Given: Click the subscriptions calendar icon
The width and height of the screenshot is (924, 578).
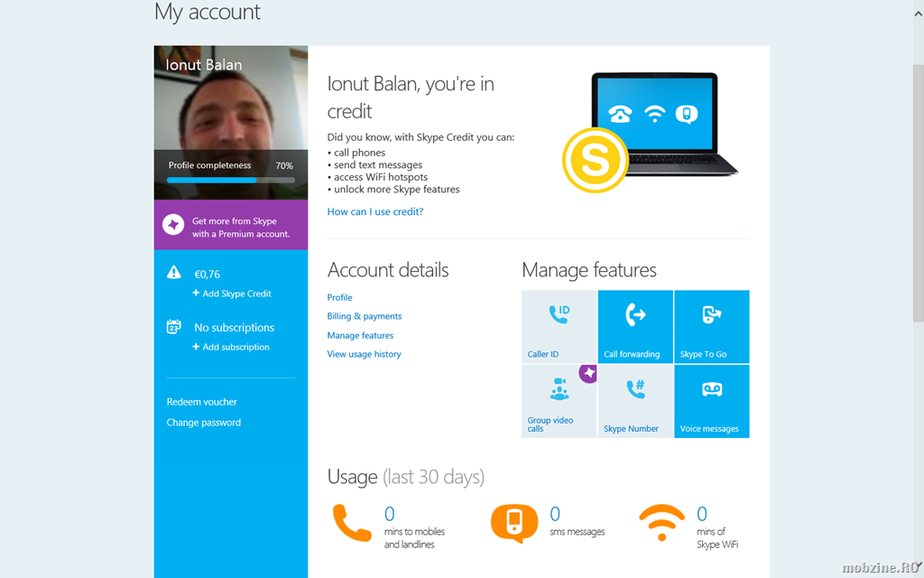Looking at the screenshot, I should tap(174, 327).
